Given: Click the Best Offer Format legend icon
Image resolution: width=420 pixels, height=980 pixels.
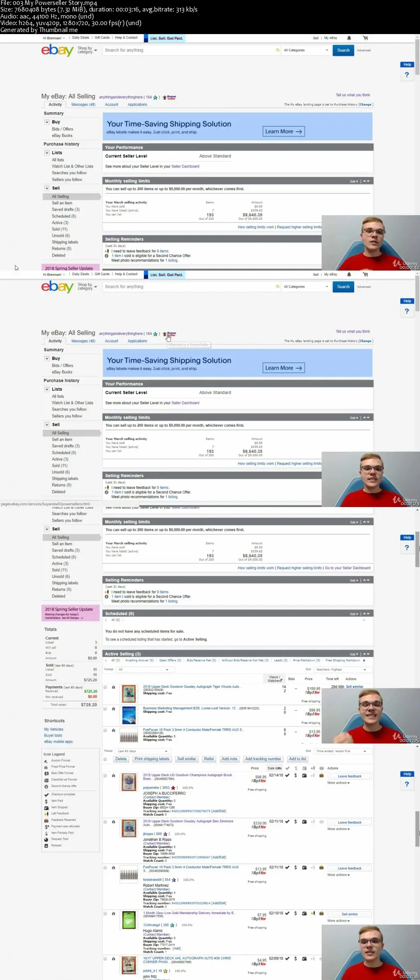Looking at the screenshot, I should 46,773.
